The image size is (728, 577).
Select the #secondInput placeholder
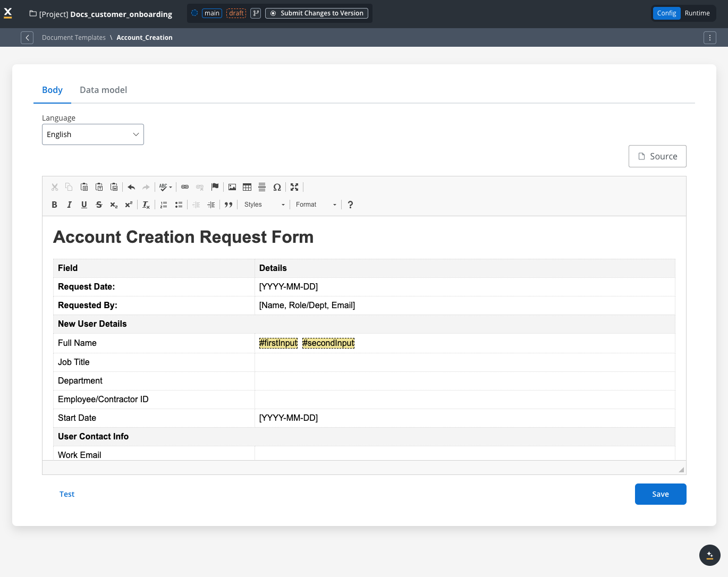pos(328,343)
